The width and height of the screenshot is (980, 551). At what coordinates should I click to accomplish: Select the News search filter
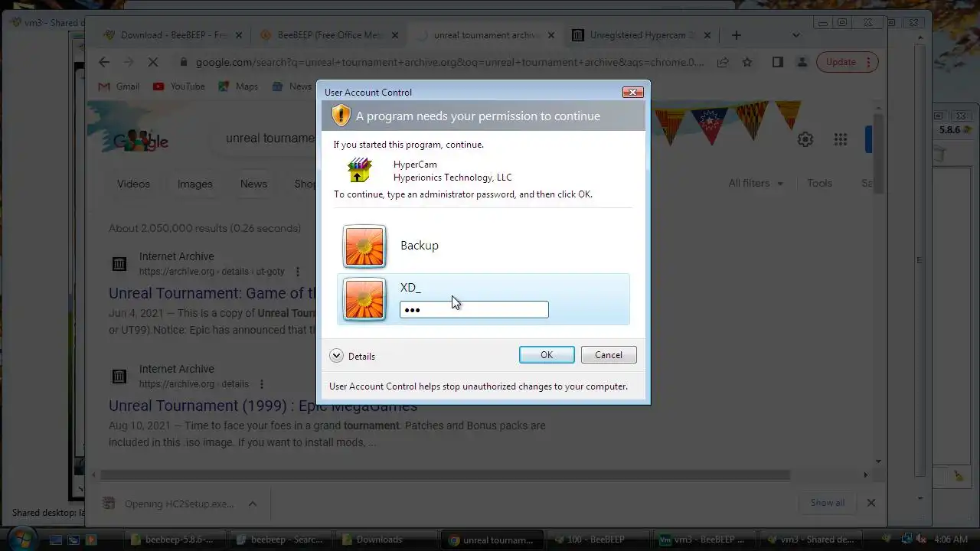253,184
